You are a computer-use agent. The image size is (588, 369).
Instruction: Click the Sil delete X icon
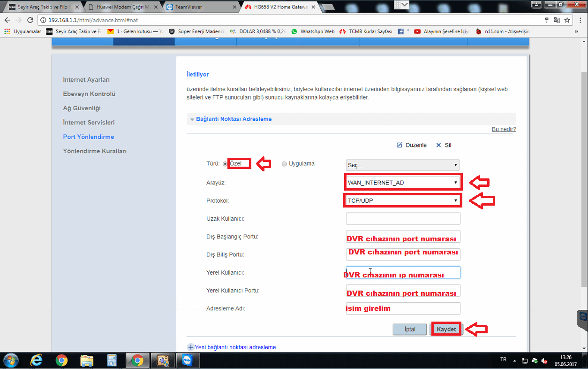[439, 145]
